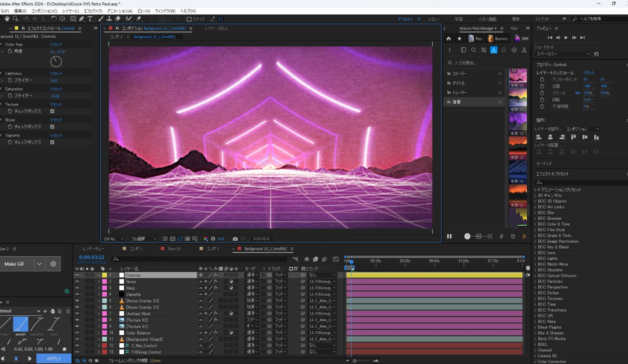Open the アニメーション(A) menu
The image size is (628, 364).
120,11
